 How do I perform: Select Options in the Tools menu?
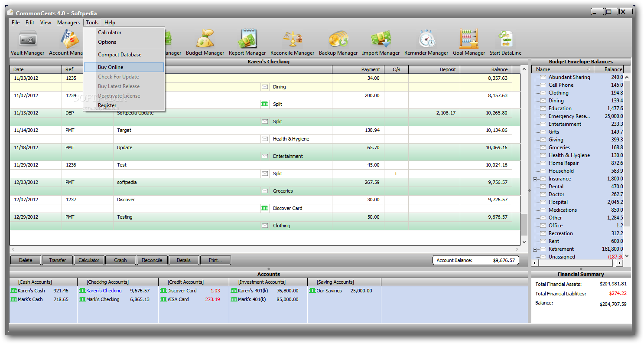124,42
